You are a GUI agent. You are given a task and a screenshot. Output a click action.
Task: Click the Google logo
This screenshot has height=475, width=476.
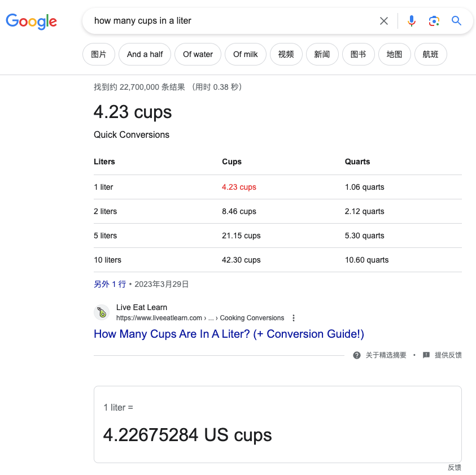31,22
